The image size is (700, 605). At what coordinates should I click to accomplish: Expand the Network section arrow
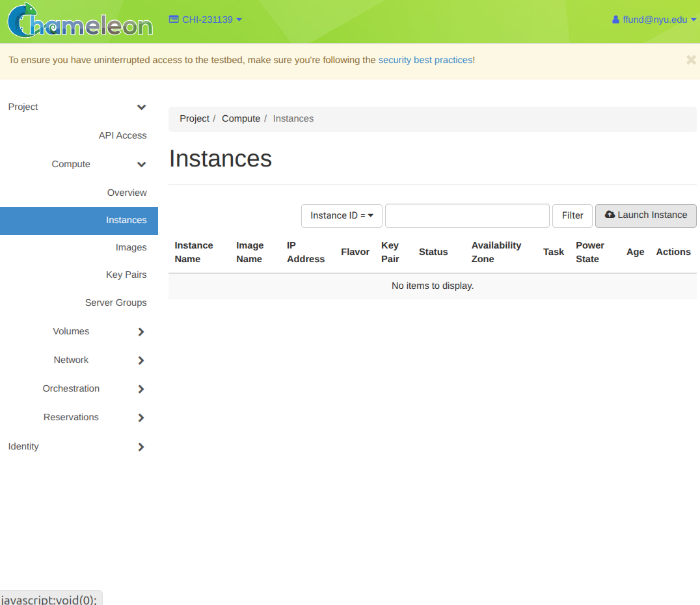pyautogui.click(x=141, y=360)
